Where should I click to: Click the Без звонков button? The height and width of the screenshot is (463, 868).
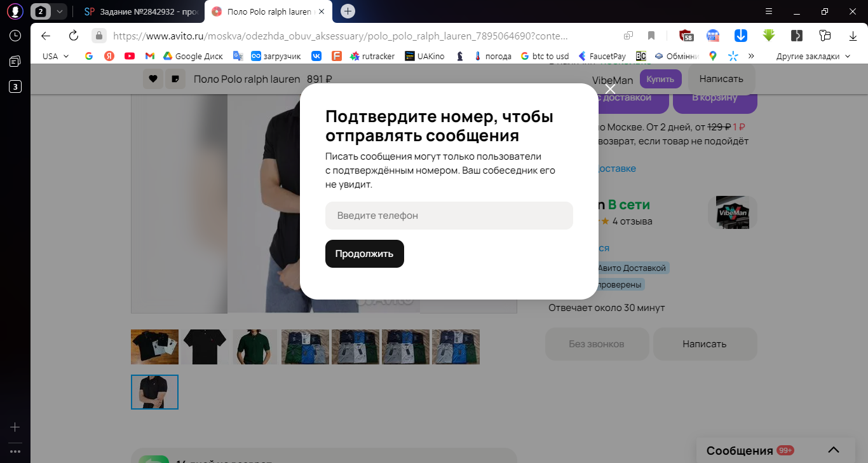[x=597, y=344]
